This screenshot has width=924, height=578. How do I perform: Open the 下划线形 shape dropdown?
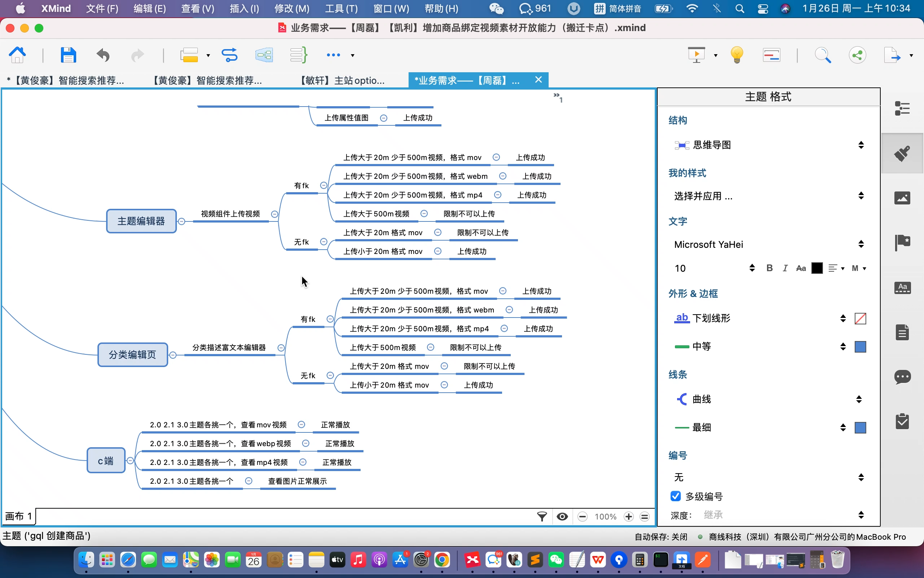760,318
